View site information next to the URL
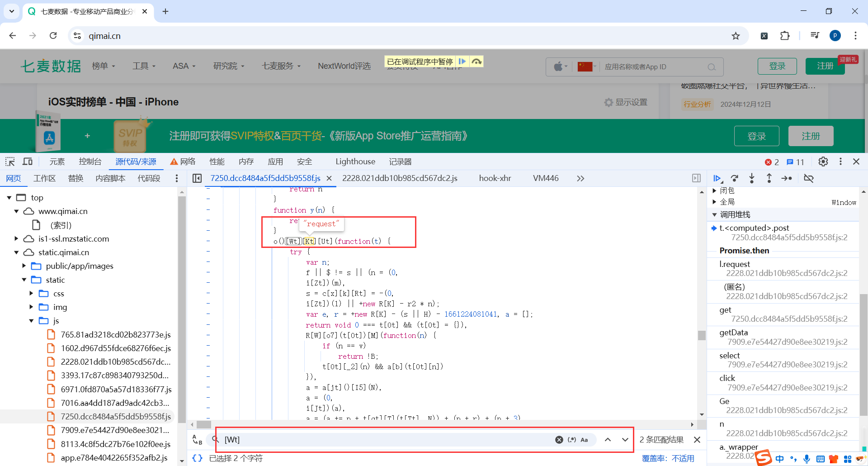This screenshot has width=868, height=466. coord(77,36)
